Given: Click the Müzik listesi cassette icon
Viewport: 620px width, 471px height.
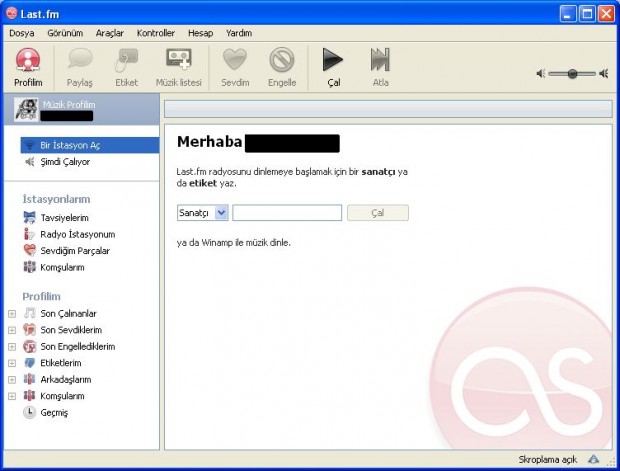Looking at the screenshot, I should [x=179, y=60].
